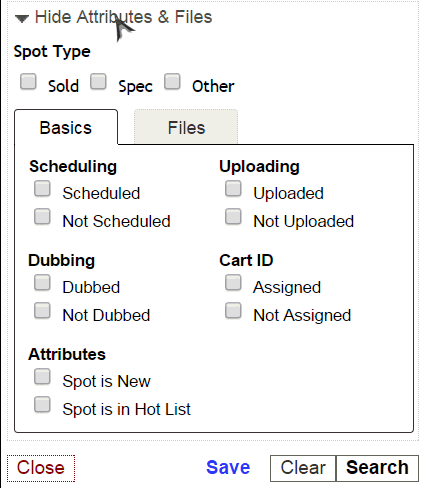The height and width of the screenshot is (488, 424).
Task: Tick the Not Uploaded checkbox
Action: 233,217
